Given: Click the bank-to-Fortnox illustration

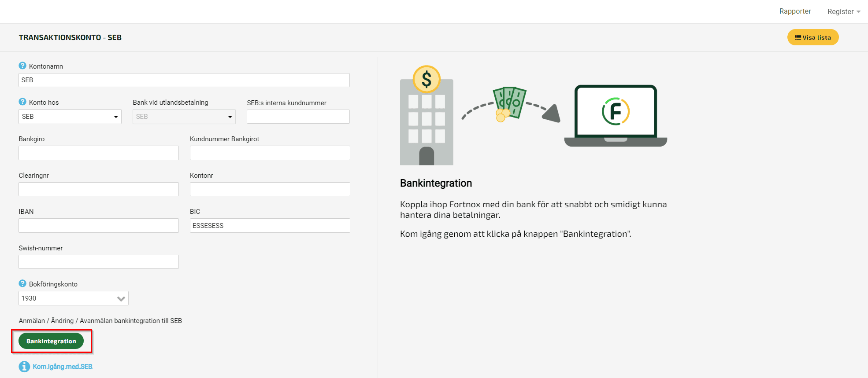Looking at the screenshot, I should [534, 115].
